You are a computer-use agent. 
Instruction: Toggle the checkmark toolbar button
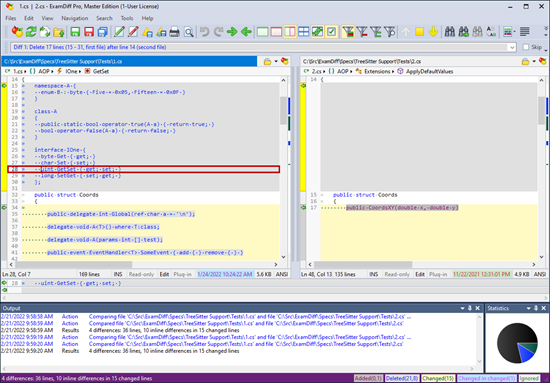coord(331,32)
